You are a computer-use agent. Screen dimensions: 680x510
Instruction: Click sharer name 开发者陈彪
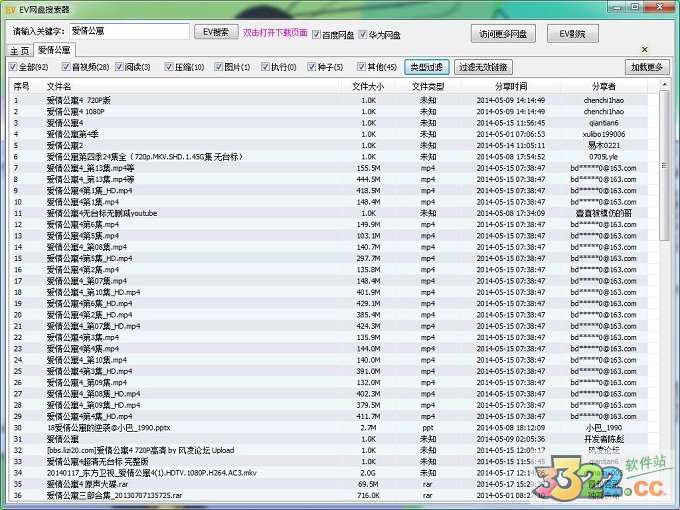[604, 438]
